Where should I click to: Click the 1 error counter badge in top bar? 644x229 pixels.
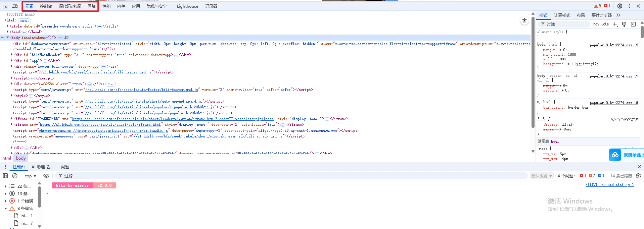[x=607, y=6]
